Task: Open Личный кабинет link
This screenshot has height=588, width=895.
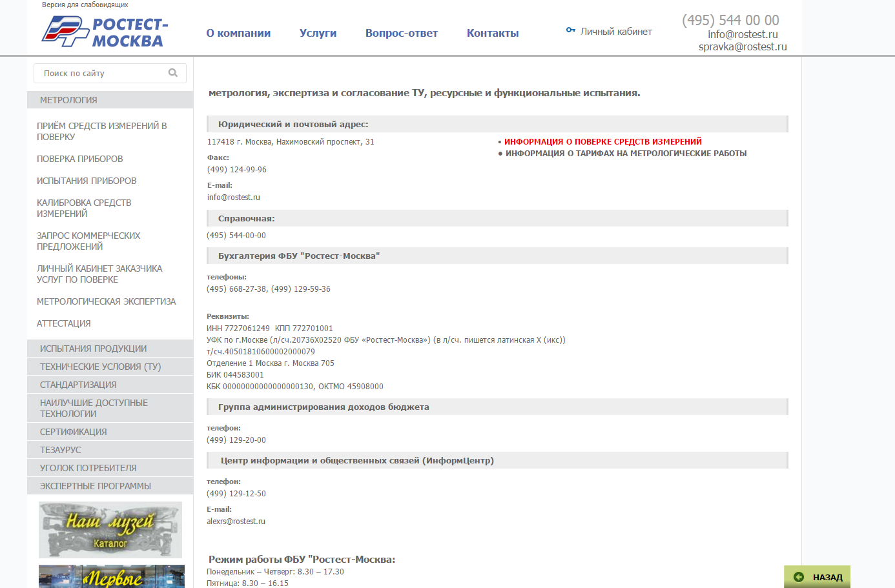Action: [x=616, y=32]
